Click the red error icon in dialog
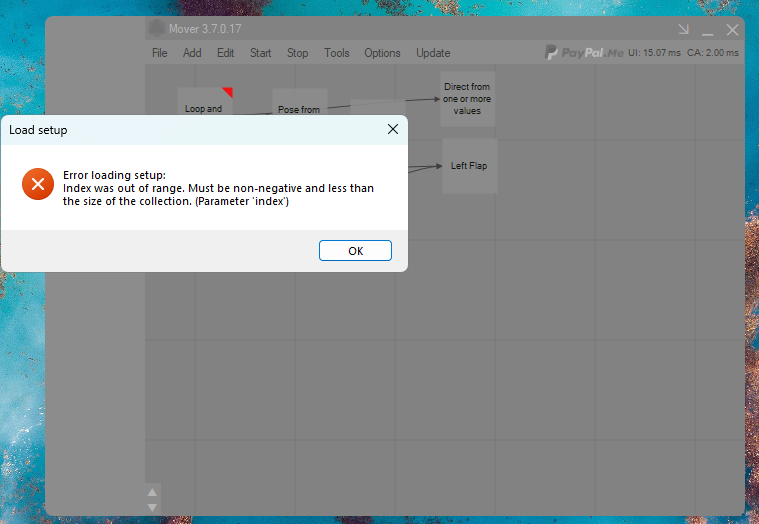Image resolution: width=759 pixels, height=524 pixels. (38, 184)
